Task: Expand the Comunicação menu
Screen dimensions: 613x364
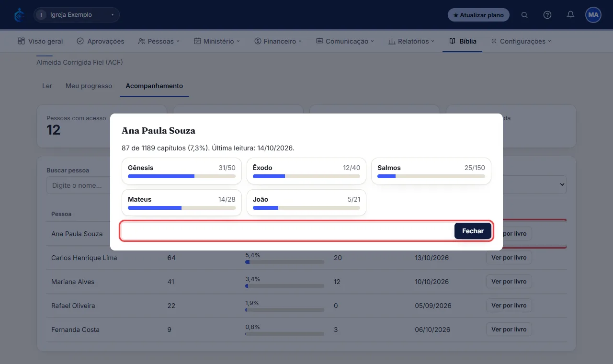Action: pos(345,41)
